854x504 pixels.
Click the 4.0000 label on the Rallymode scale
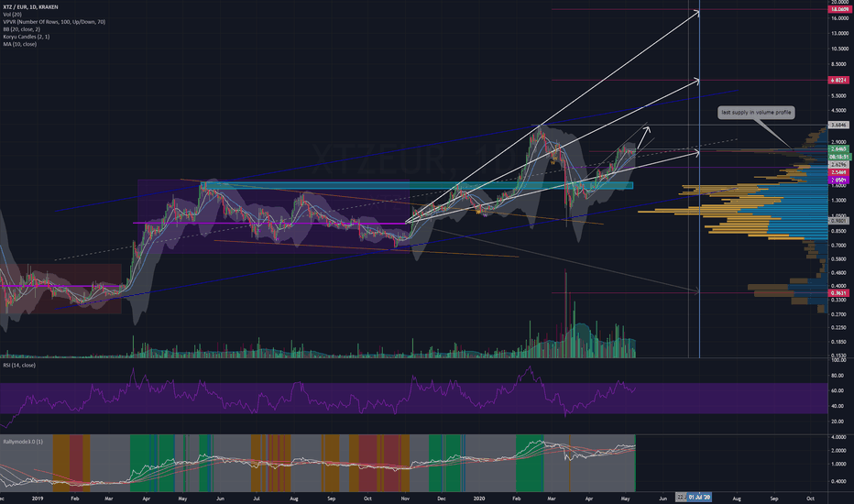839,437
